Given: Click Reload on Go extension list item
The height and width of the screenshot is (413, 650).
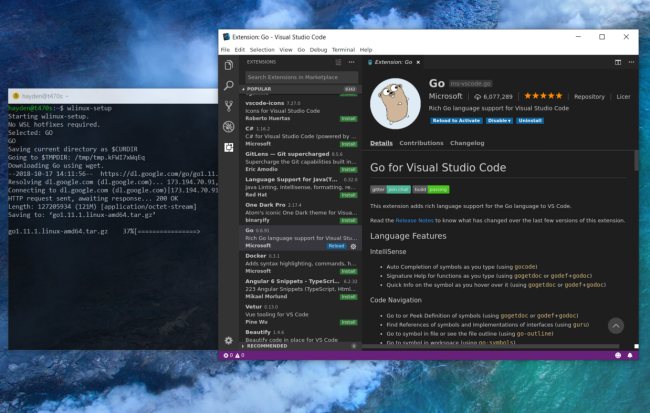Looking at the screenshot, I should tap(336, 246).
